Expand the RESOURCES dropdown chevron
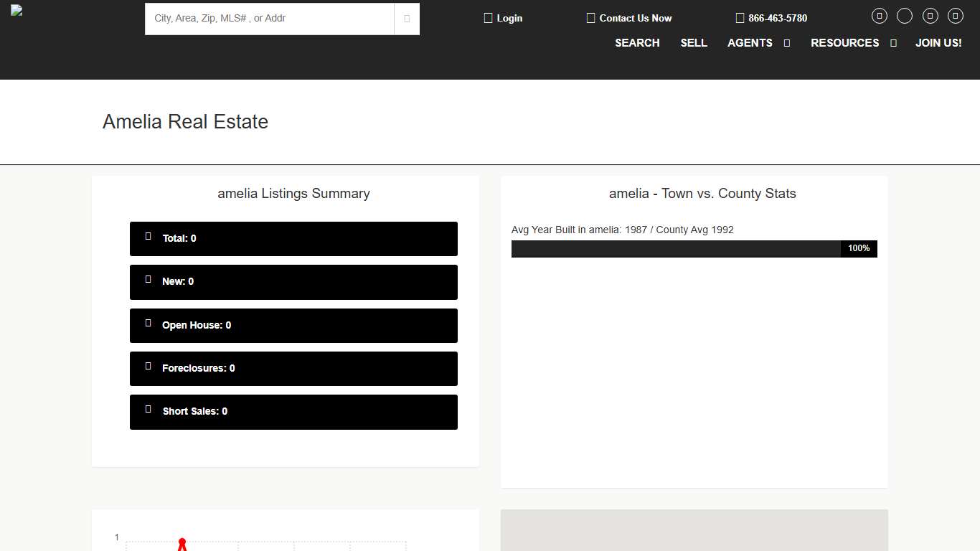Viewport: 980px width, 551px height. tap(893, 43)
